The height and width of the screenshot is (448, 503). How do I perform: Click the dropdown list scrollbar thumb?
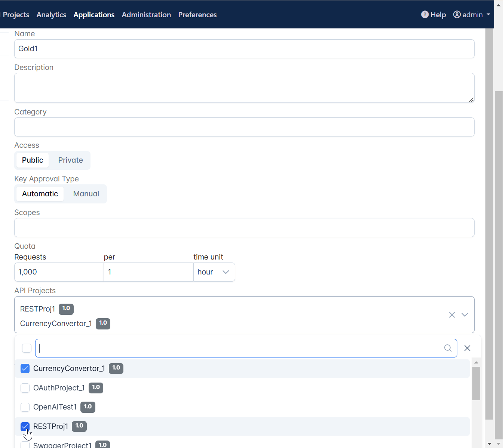(476, 383)
